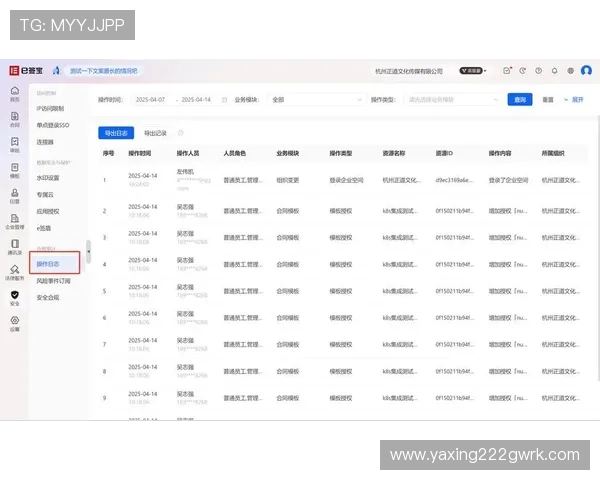The width and height of the screenshot is (600, 480).
Task: Click the announcement banner text in header
Action: pos(104,71)
